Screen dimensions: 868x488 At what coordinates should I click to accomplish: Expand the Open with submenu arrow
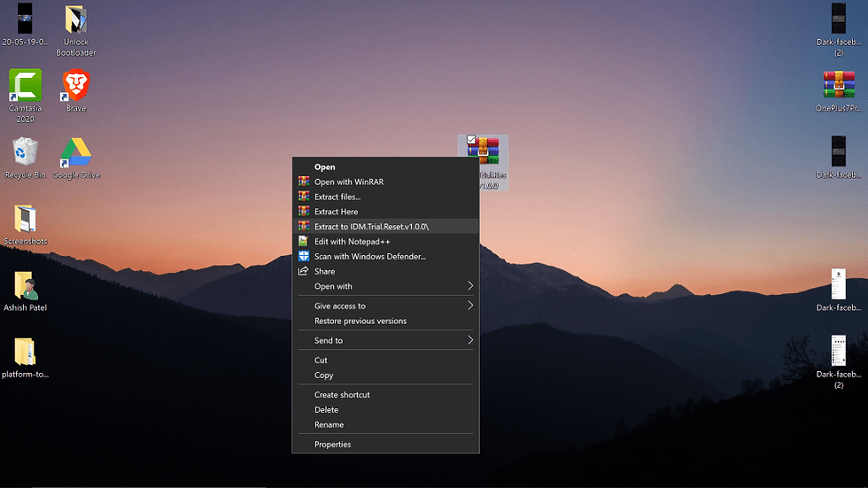tap(470, 286)
